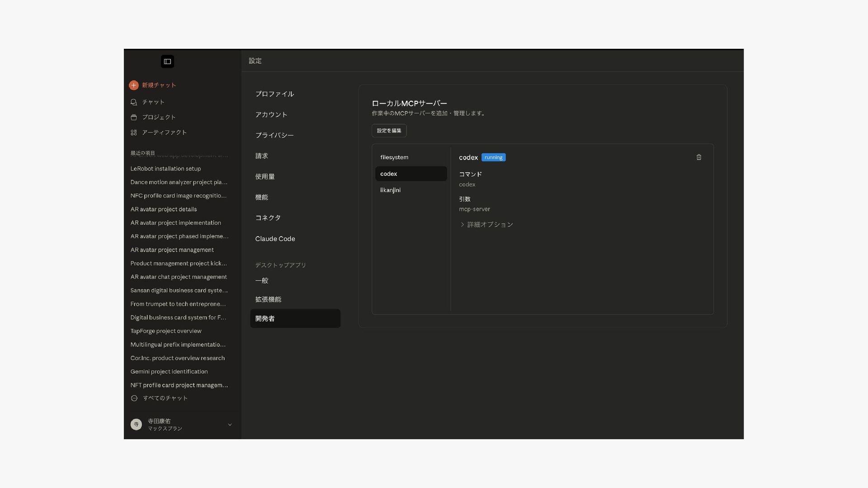Image resolution: width=868 pixels, height=488 pixels.
Task: Open プライバシー settings tab
Action: point(274,135)
